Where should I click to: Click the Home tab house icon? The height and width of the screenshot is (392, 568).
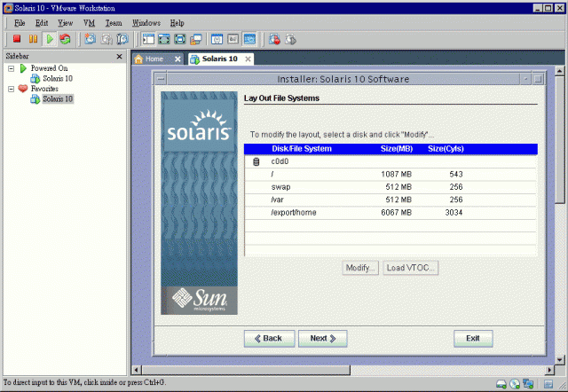click(138, 59)
